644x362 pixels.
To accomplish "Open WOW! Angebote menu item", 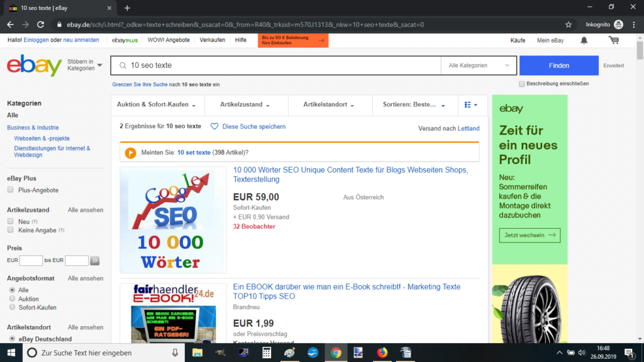I will (169, 40).
